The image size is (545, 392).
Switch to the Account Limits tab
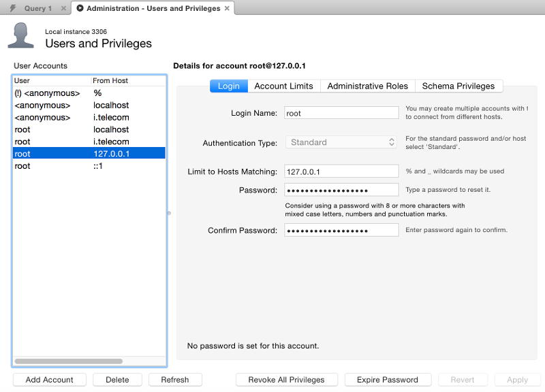click(x=283, y=86)
